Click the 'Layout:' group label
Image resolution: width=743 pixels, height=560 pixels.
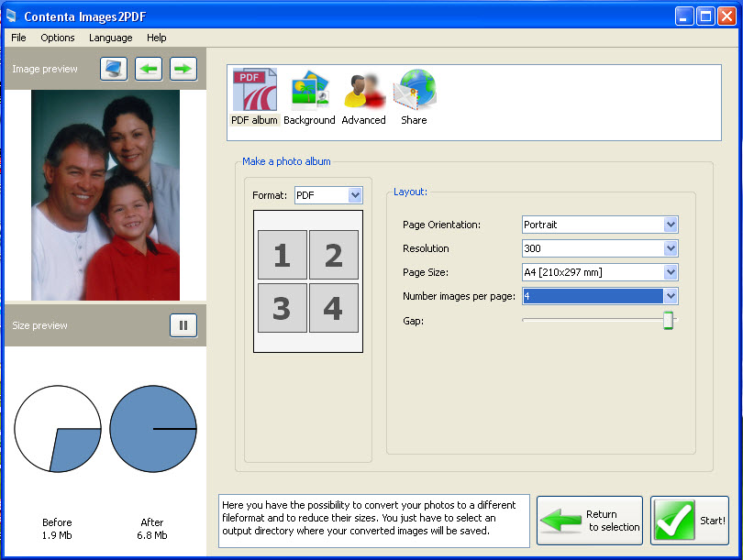click(x=410, y=192)
